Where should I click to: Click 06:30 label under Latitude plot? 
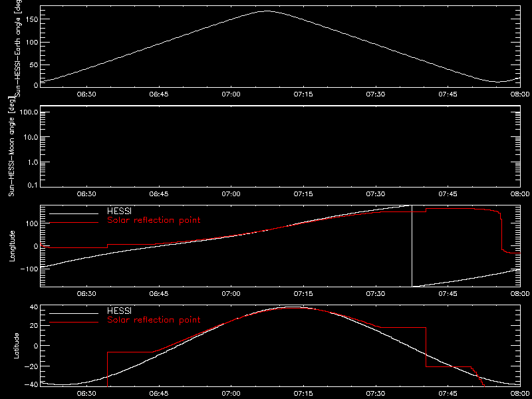click(86, 394)
